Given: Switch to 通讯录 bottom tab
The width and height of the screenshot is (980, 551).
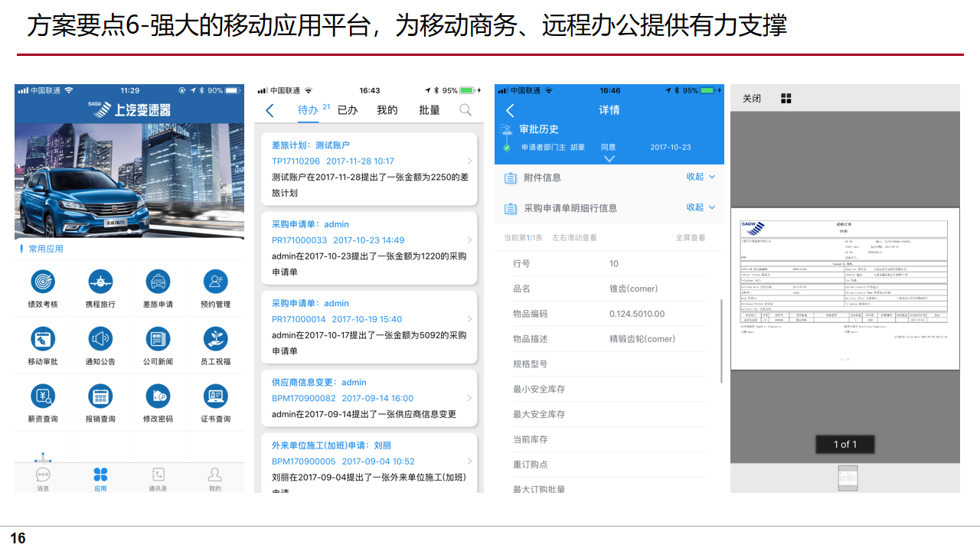Looking at the screenshot, I should tap(158, 479).
